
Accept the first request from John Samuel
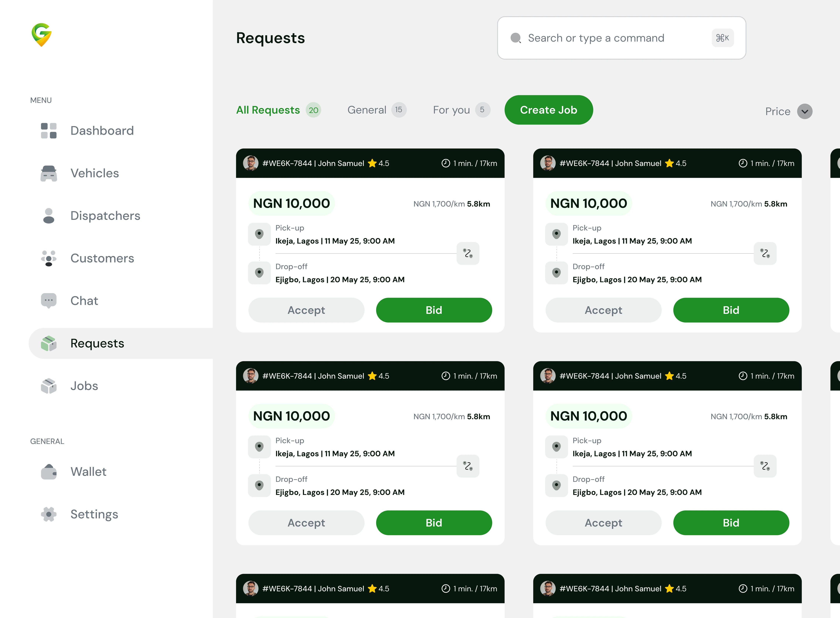click(306, 310)
